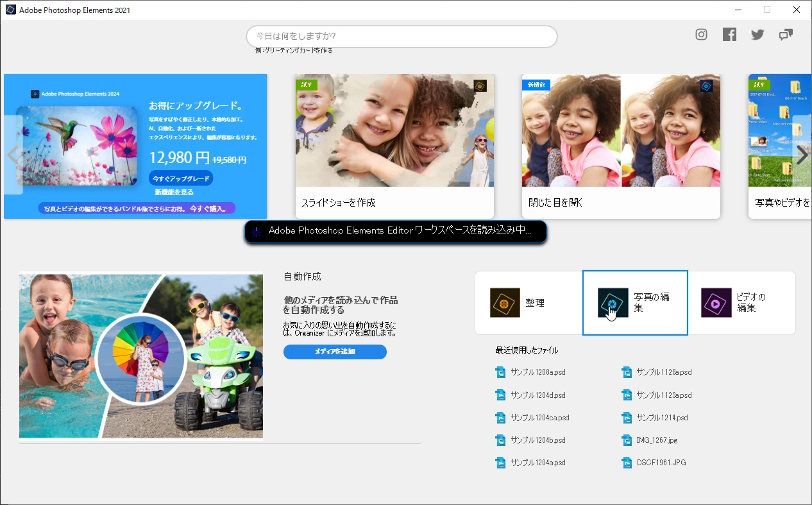Click file icon next to サンプル1204a.psd
This screenshot has height=505, width=812.
[501, 463]
